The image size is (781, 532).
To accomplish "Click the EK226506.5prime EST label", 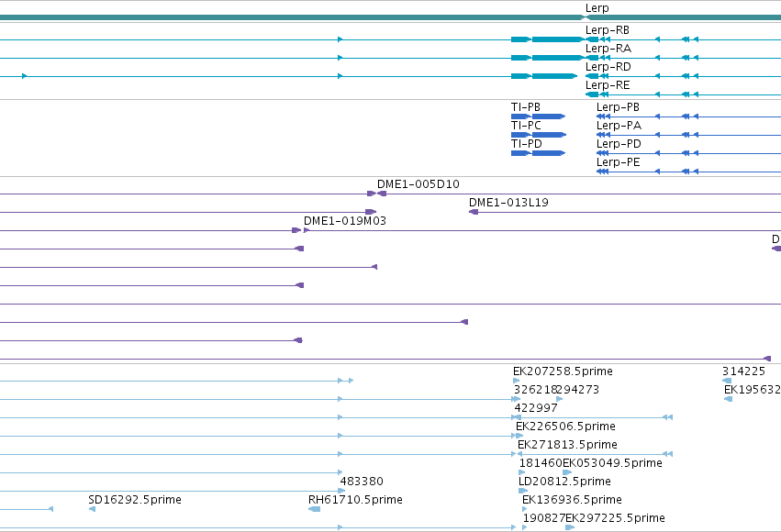I will click(565, 427).
